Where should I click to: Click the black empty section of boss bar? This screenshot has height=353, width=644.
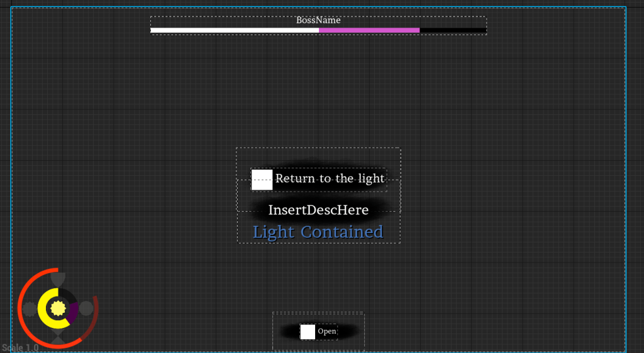tap(452, 30)
